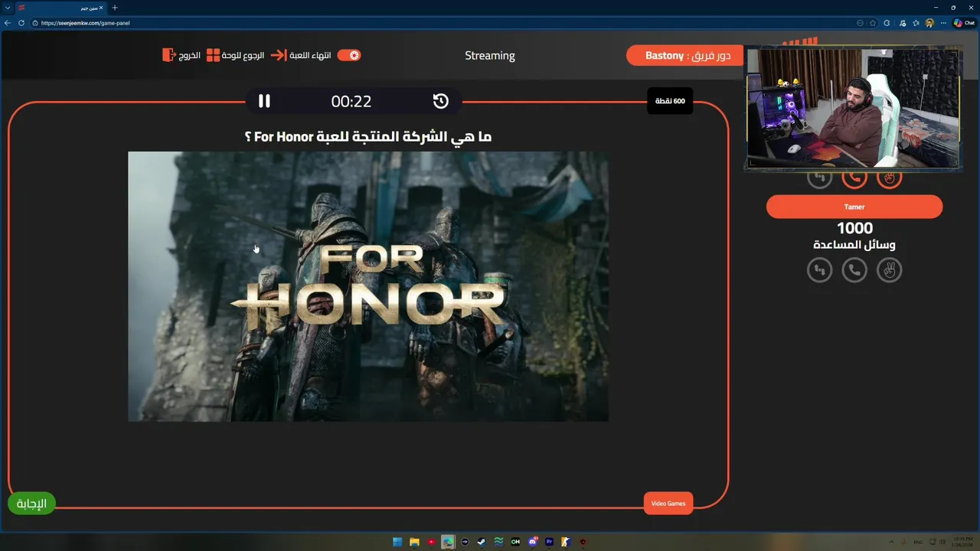Image resolution: width=980 pixels, height=551 pixels.
Task: Close the سين جيم browser tab
Action: click(x=101, y=8)
